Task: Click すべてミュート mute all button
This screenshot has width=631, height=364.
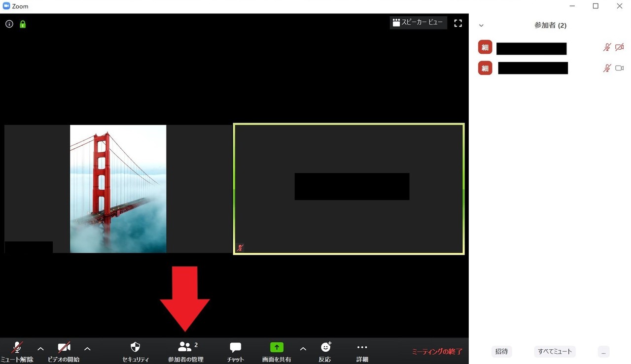Action: pos(555,351)
